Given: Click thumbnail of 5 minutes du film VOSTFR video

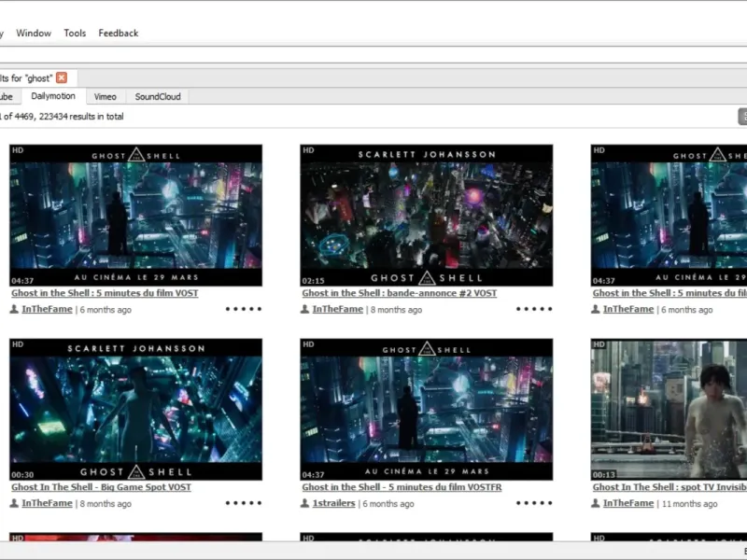Looking at the screenshot, I should pyautogui.click(x=427, y=409).
